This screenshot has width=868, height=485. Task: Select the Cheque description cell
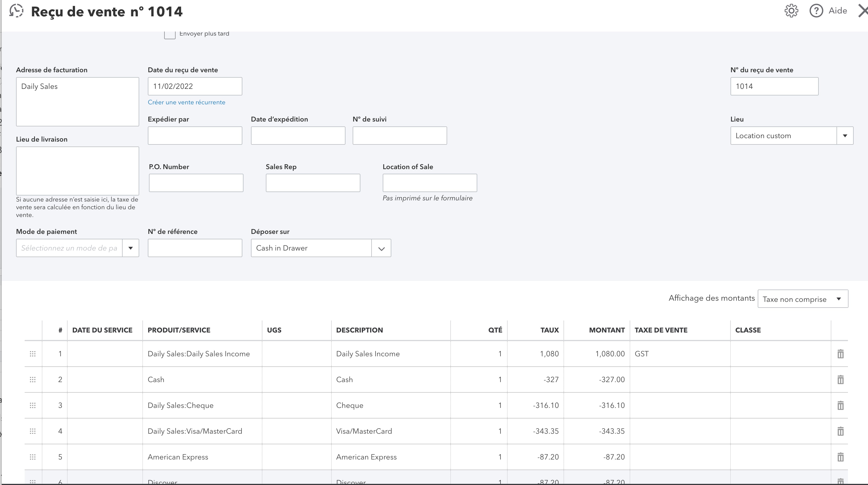(390, 405)
